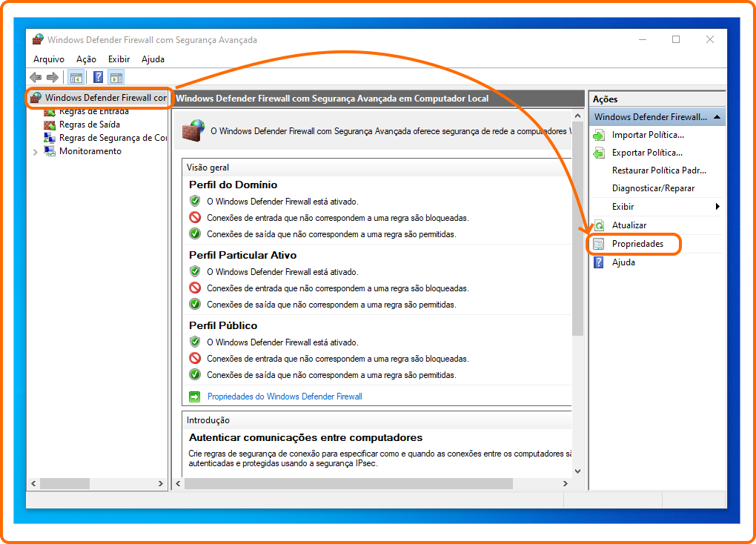Click the tree pane scroll left arrow

(34, 484)
